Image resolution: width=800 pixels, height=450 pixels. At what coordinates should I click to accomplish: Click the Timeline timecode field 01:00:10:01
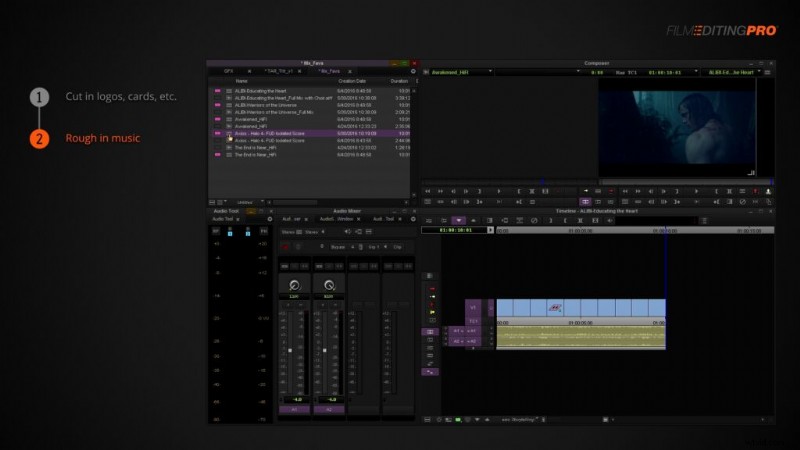pyautogui.click(x=456, y=230)
